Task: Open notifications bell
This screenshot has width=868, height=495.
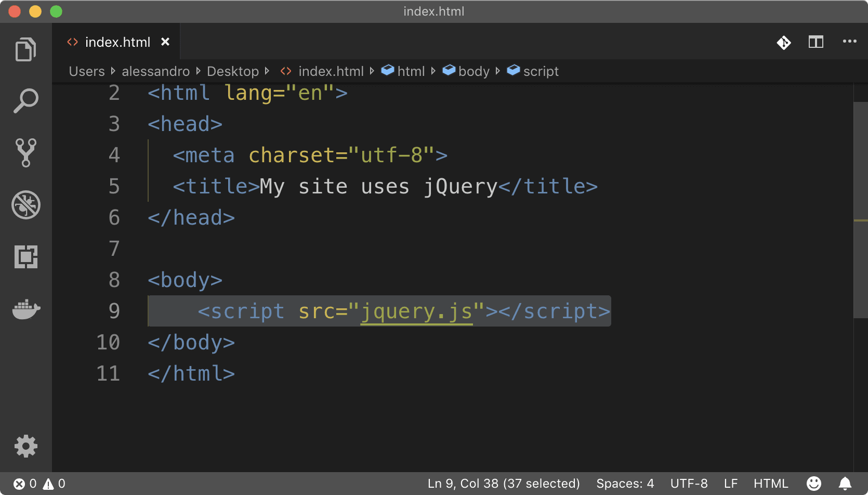Action: pos(845,484)
